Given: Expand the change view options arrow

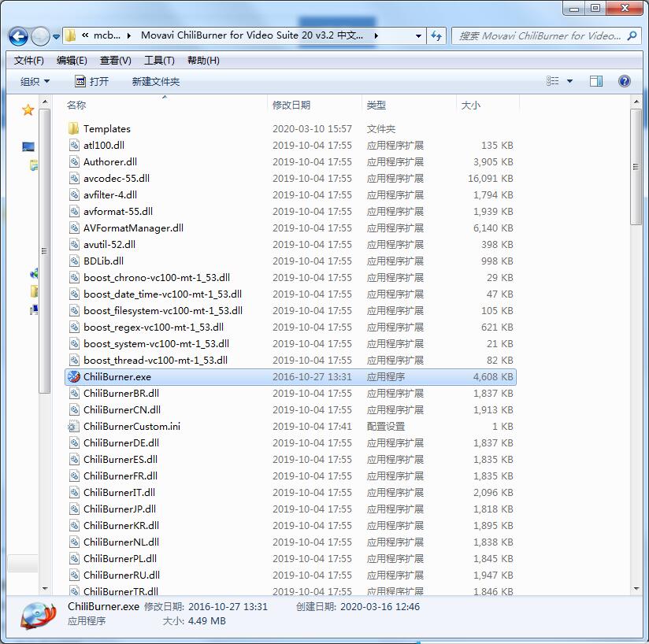Looking at the screenshot, I should pyautogui.click(x=570, y=81).
